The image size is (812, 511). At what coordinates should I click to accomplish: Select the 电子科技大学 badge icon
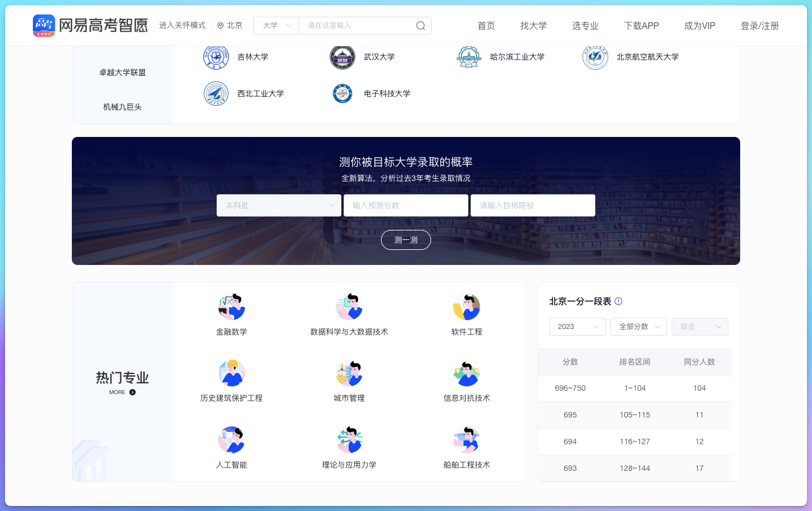click(x=342, y=93)
